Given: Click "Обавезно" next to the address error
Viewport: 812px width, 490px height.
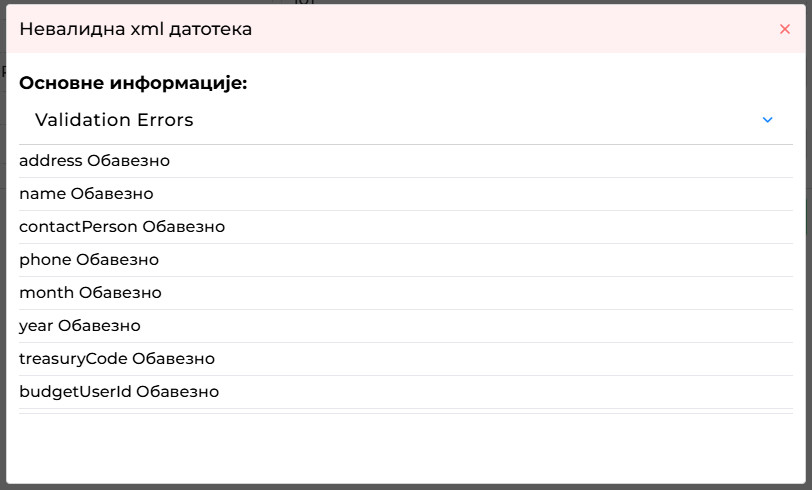Looking at the screenshot, I should (128, 161).
